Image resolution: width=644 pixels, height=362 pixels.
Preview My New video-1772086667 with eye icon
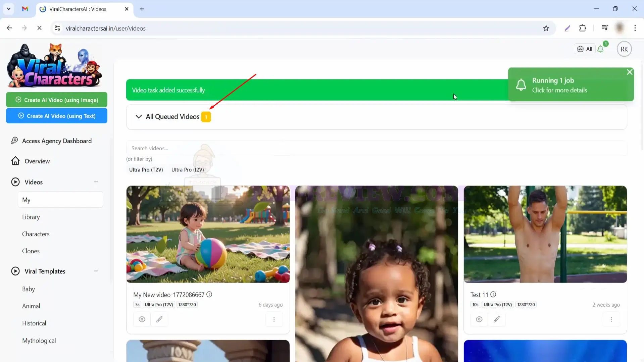pos(142,319)
